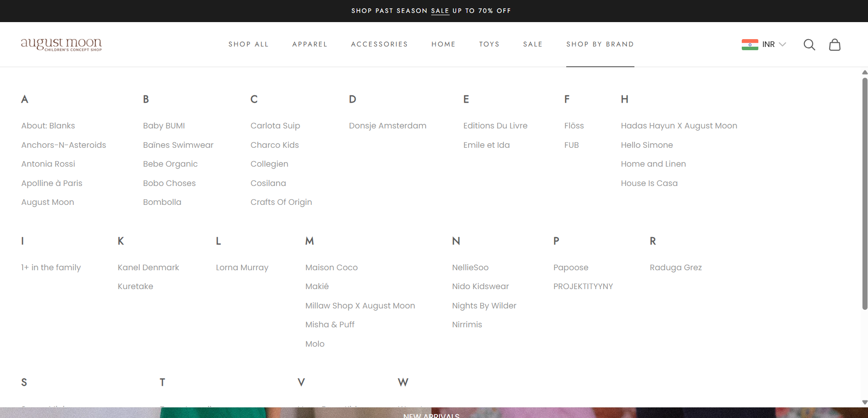This screenshot has height=418, width=868.
Task: Open the Nights By Wilder brand
Action: pyautogui.click(x=484, y=306)
